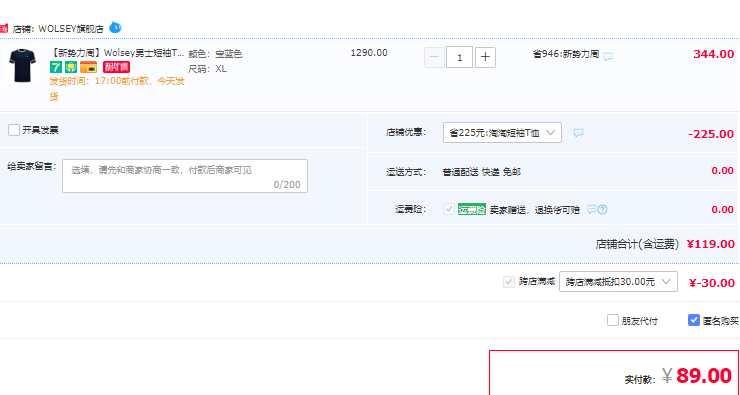Click the 颜色: 宝蓝色 attribute text
Viewport: 740px width, 395px height.
pyautogui.click(x=215, y=54)
